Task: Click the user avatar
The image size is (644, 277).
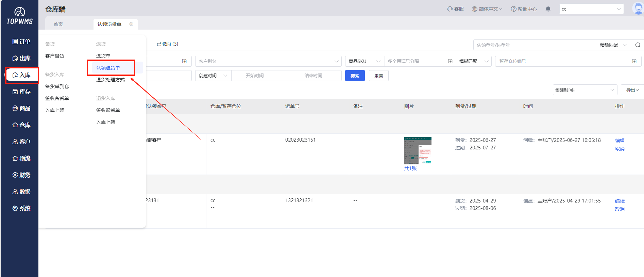Action: point(638,8)
